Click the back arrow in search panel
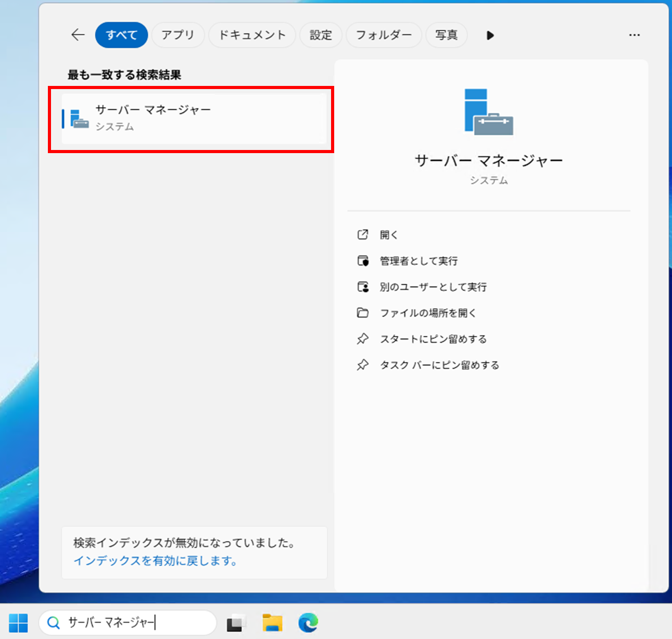672x639 pixels. click(78, 35)
